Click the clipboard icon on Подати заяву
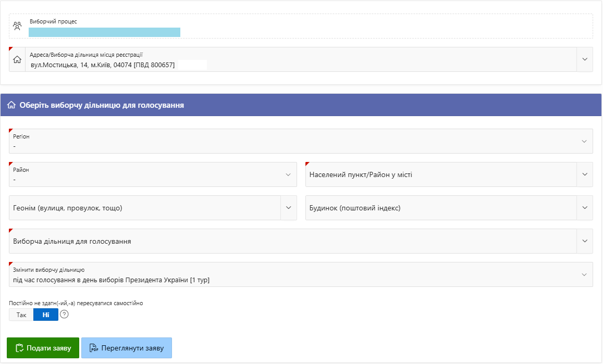This screenshot has width=603, height=364. [20, 348]
